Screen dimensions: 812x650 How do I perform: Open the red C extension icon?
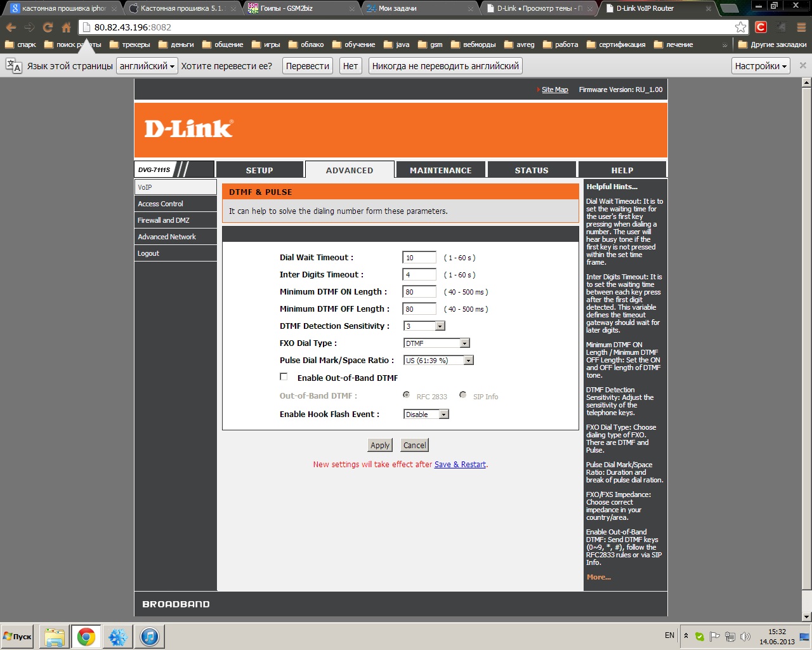(761, 27)
